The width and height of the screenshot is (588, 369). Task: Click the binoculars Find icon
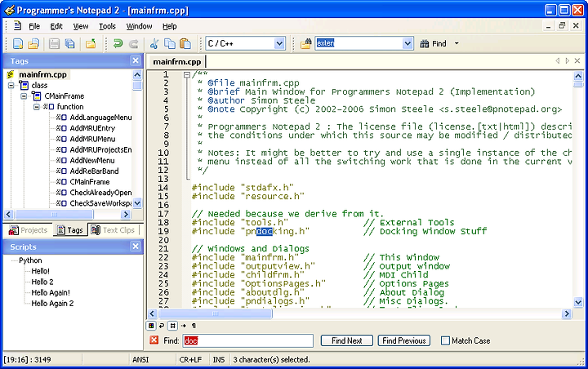tap(424, 43)
